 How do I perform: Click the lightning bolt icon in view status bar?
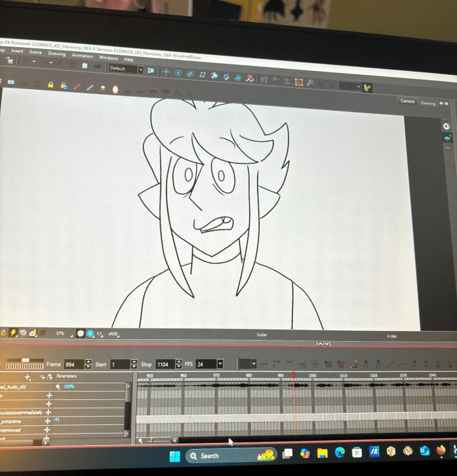[x=13, y=333]
